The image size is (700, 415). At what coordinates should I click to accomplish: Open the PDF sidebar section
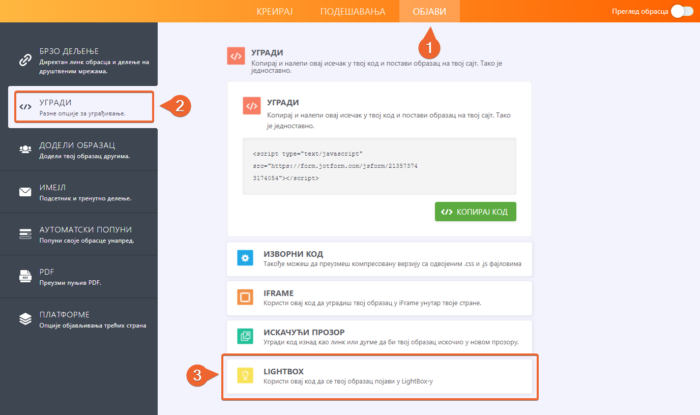pos(79,277)
